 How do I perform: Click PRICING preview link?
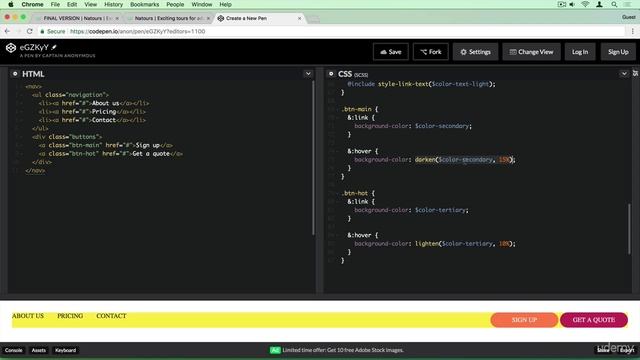point(70,316)
